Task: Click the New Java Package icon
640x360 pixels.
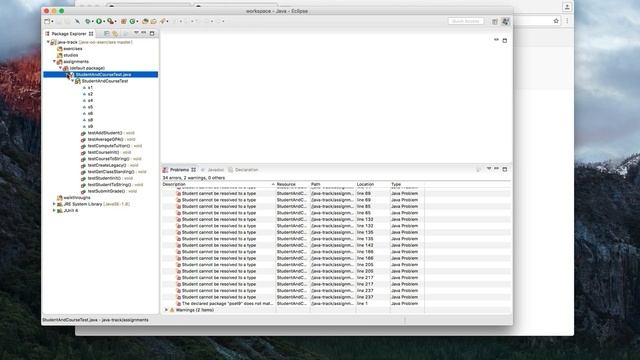Action: pos(123,21)
